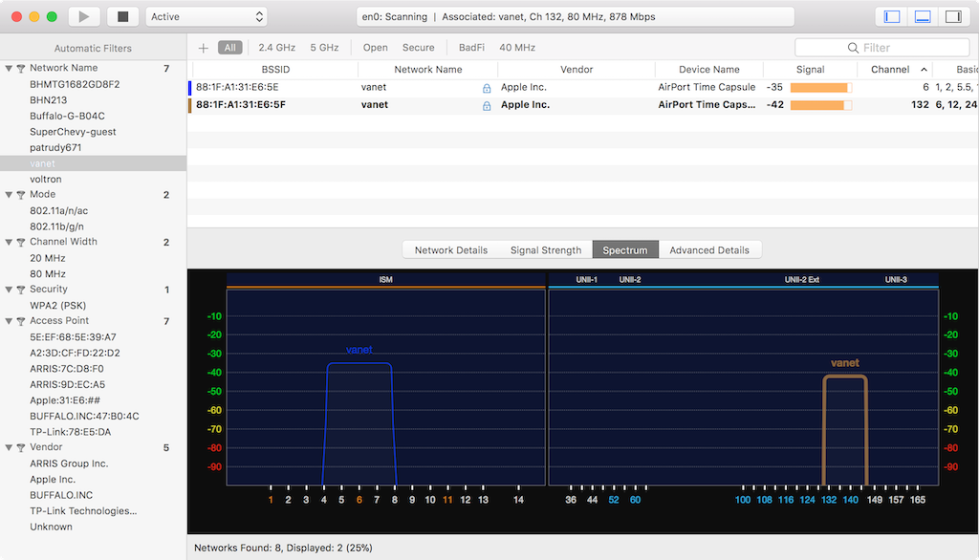Click the blue vanet spectrum curve label
The width and height of the screenshot is (979, 560).
point(359,350)
